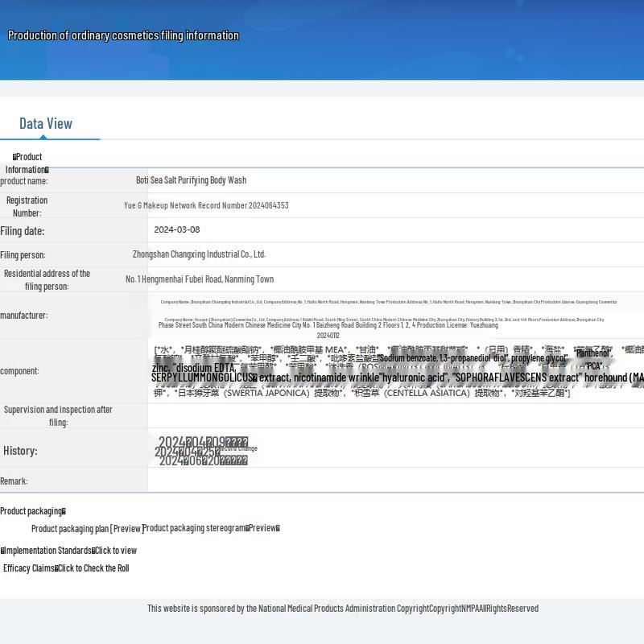The image size is (644, 644).
Task: Click the Hengmenhai Fubei Road address
Action: click(x=200, y=279)
